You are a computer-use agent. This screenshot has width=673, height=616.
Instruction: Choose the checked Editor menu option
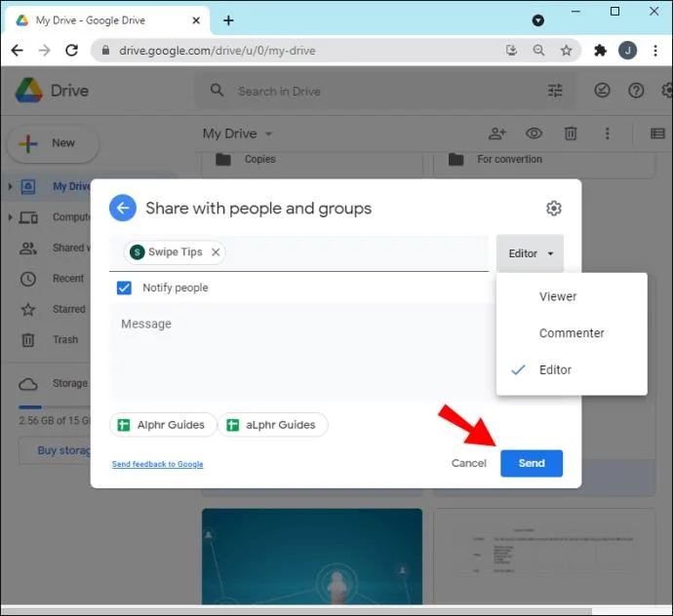[572, 369]
